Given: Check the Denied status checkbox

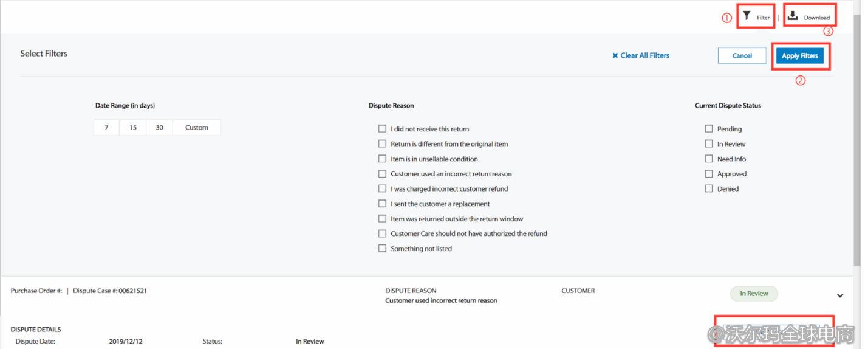Looking at the screenshot, I should pyautogui.click(x=709, y=188).
